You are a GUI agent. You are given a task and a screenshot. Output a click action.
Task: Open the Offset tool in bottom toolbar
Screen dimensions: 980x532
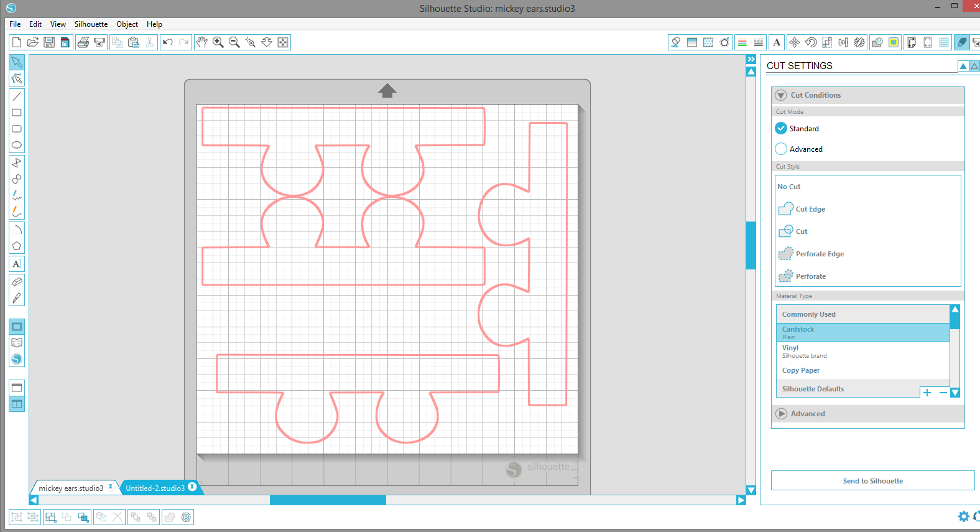[186, 517]
